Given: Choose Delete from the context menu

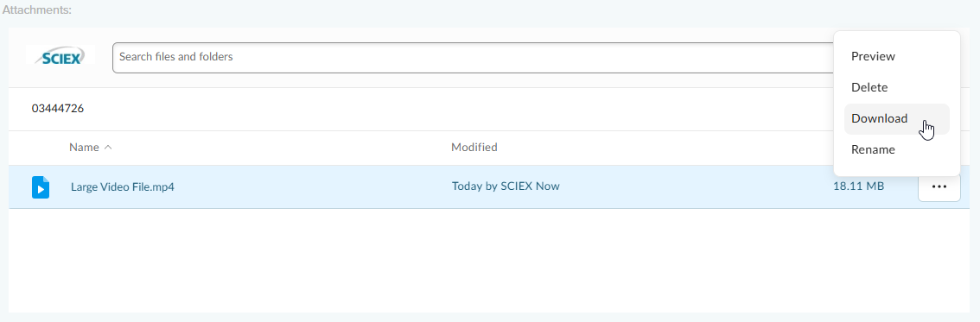Looking at the screenshot, I should 869,87.
